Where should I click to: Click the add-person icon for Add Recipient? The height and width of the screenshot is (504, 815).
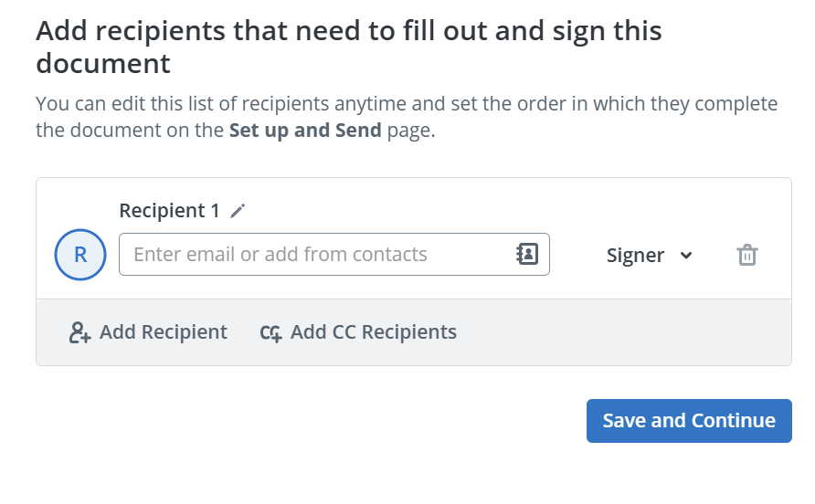pyautogui.click(x=79, y=332)
